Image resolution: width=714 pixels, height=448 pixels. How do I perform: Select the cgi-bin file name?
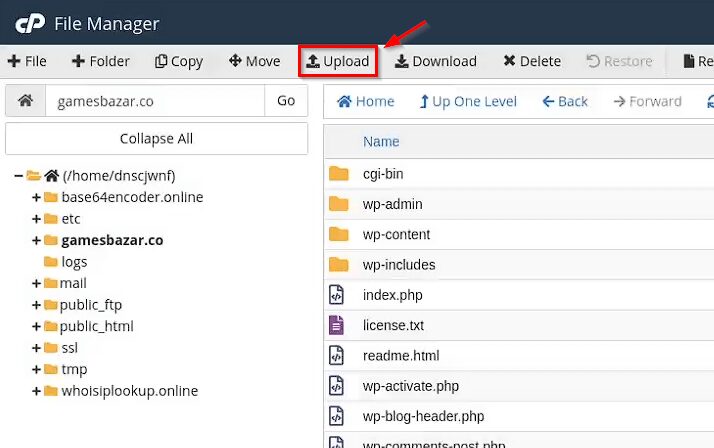[383, 174]
